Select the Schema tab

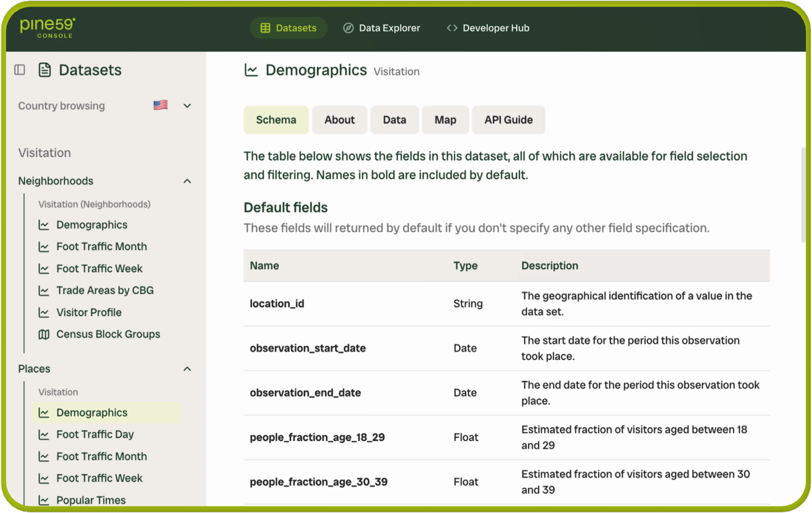point(276,120)
